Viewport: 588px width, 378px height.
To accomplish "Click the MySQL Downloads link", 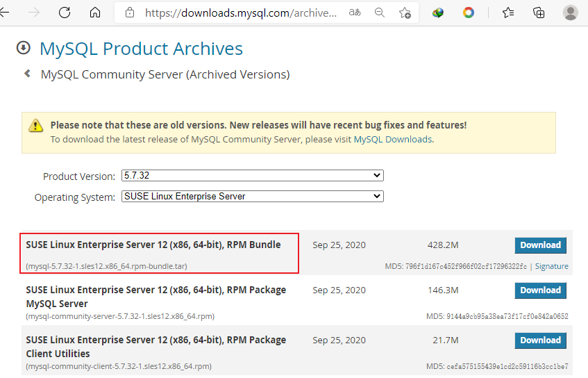I will click(x=393, y=139).
